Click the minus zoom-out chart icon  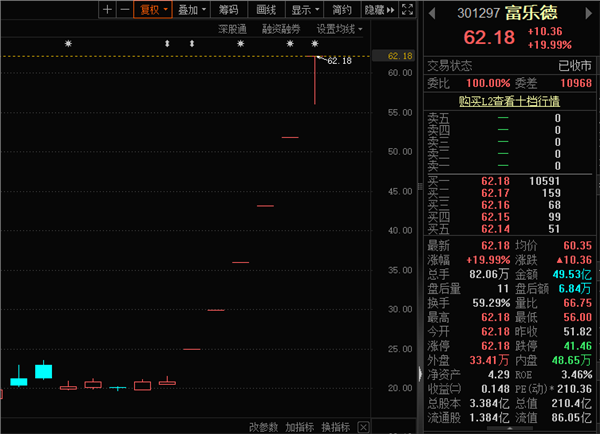[x=124, y=9]
